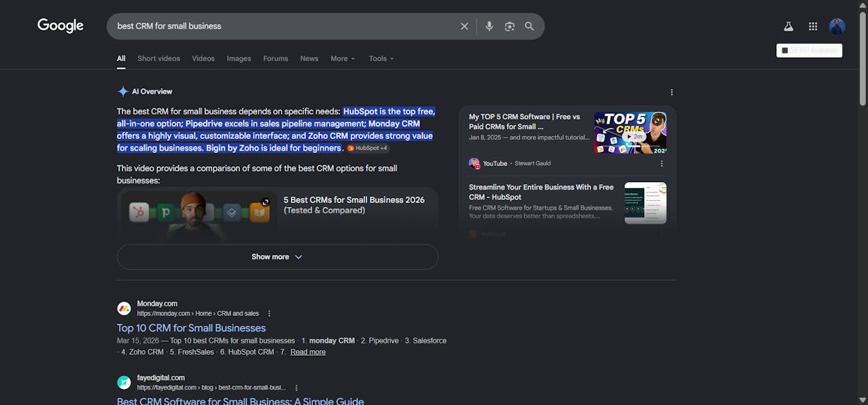Screen dimensions: 868x405
Task: Open 5 Best CRMs for Small Business 2026
Action: 354,205
